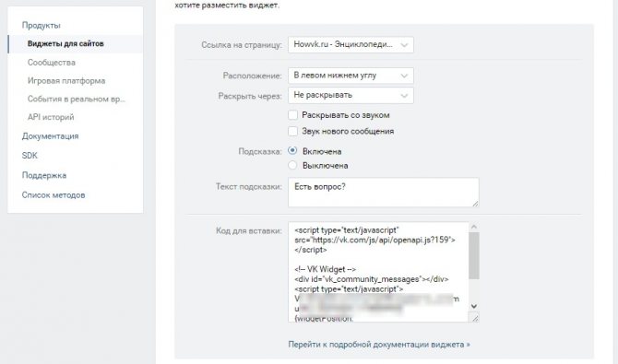618x364 pixels.
Task: Click the resize grip of the embed code box
Action: point(475,318)
